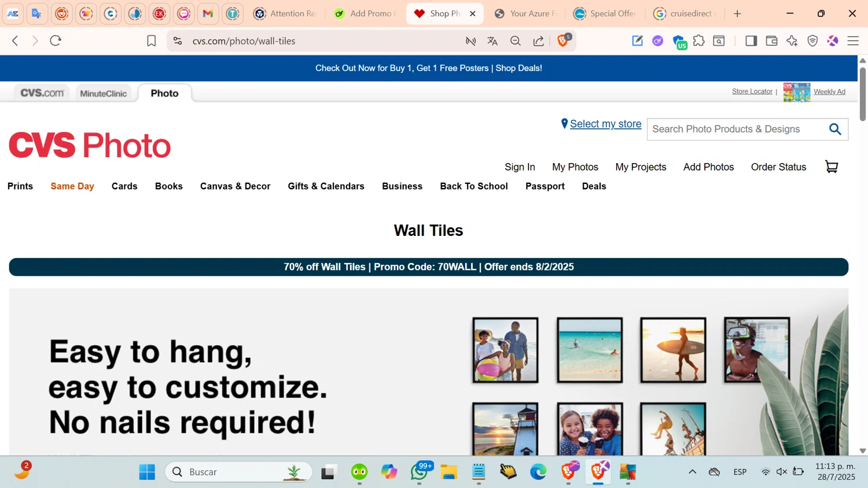
Task: Click the zoom magnifier icon in address bar
Action: click(516, 41)
